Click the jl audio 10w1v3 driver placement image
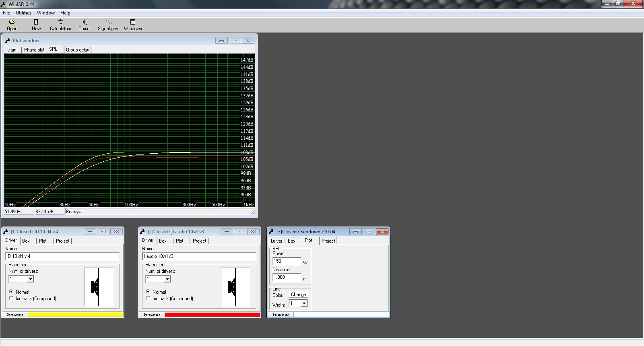Image resolution: width=644 pixels, height=346 pixels. [235, 287]
